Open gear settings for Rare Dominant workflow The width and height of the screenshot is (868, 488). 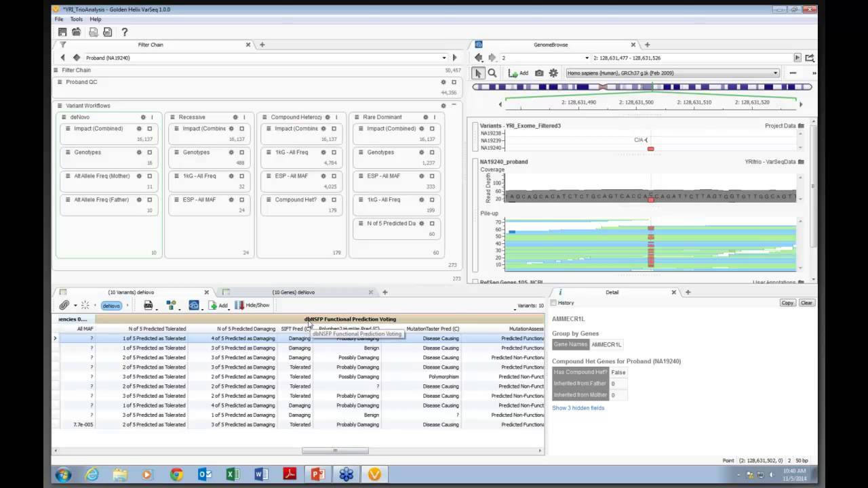click(425, 117)
